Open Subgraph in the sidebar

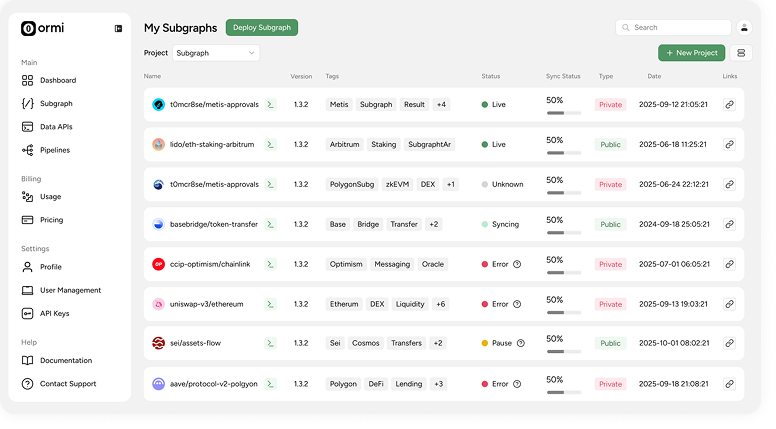(x=48, y=103)
